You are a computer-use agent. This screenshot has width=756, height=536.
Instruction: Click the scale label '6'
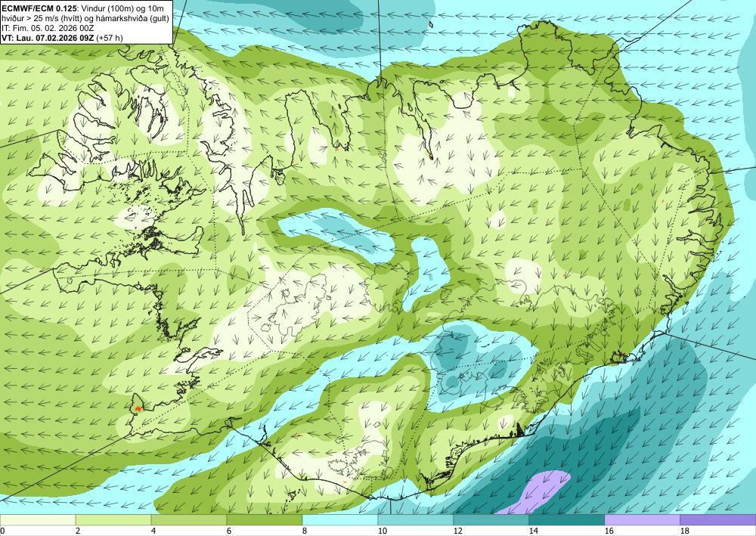click(229, 531)
